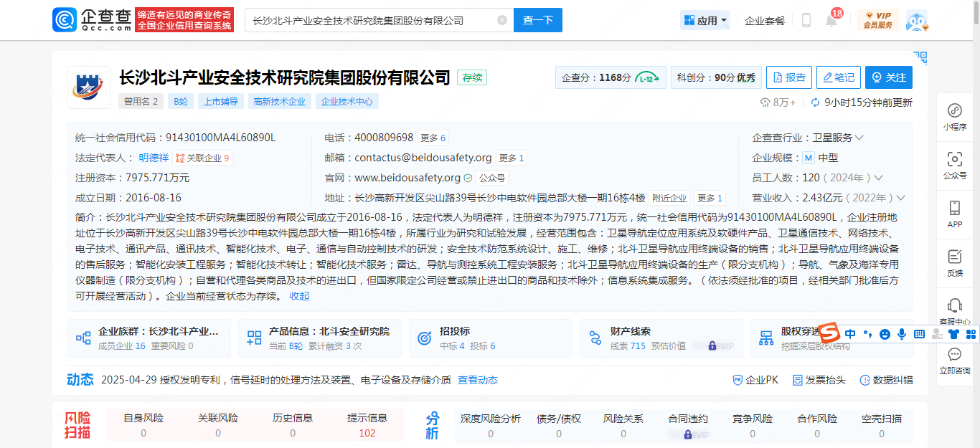This screenshot has width=980, height=448.
Task: Click the 公众号 tag beside the website
Action: 492,178
